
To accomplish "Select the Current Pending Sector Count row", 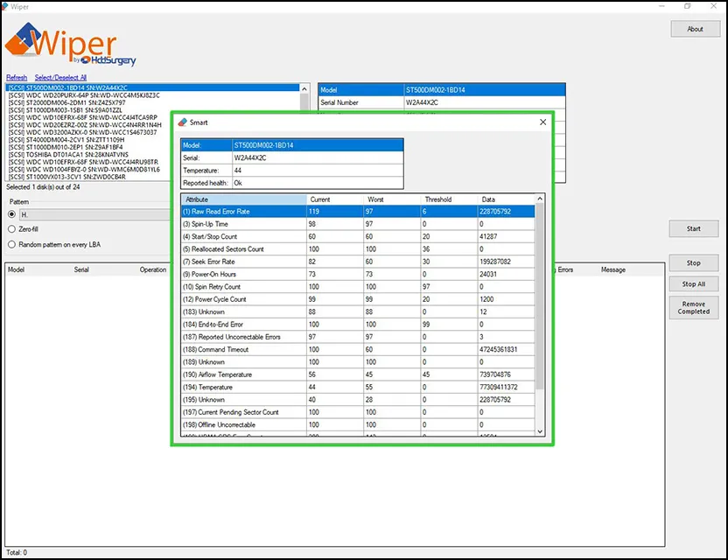I will pos(358,412).
